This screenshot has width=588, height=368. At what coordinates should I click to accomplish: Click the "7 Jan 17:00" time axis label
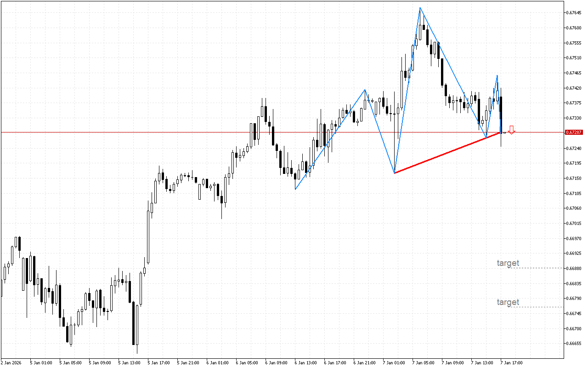(511, 362)
